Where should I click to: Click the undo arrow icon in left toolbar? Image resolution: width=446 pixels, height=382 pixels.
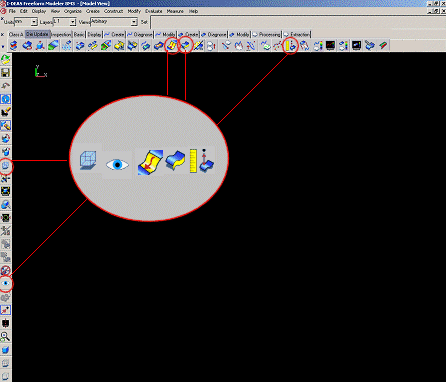[6, 86]
